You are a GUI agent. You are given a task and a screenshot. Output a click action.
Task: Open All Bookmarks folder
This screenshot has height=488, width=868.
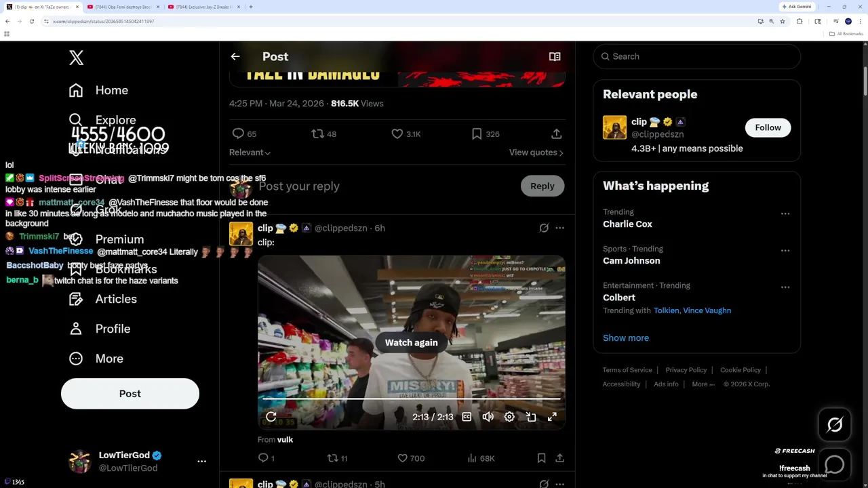pos(846,34)
